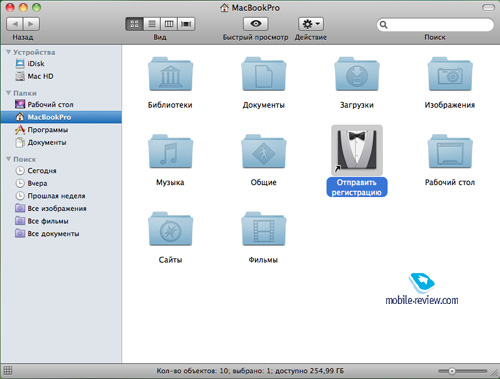Select the Загрузки folder icon
Viewport: 500px width, 379px height.
click(357, 74)
